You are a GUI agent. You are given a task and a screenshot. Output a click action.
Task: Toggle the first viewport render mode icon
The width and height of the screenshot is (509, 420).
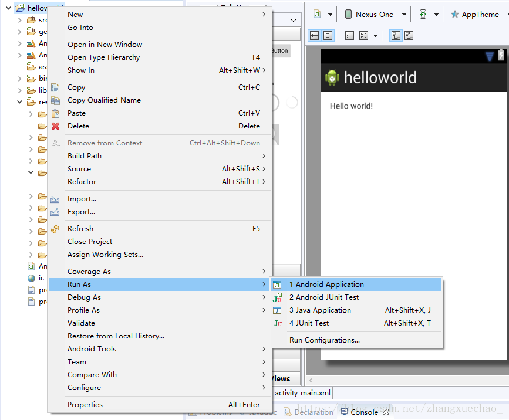396,36
